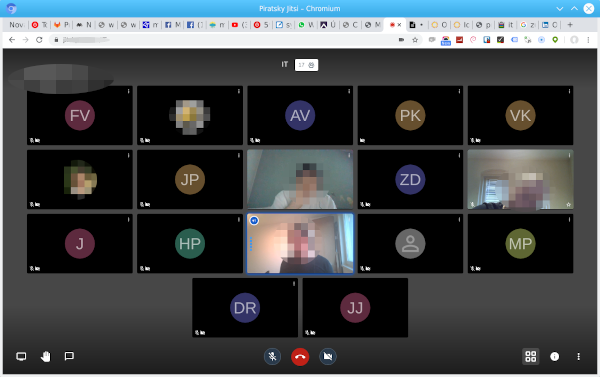This screenshot has width=600, height=377.
Task: Open the meeting info icon
Action: tap(554, 357)
